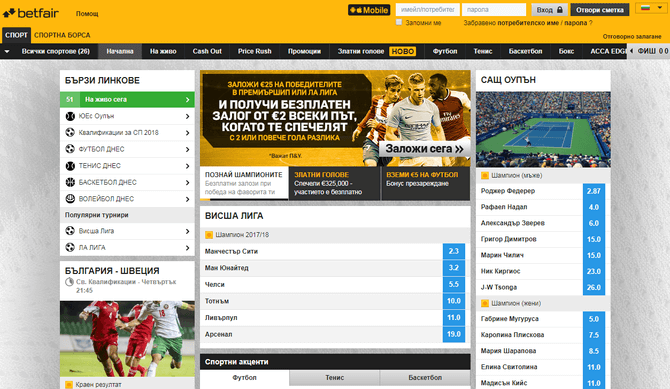Open the На живо menu item

(x=163, y=51)
